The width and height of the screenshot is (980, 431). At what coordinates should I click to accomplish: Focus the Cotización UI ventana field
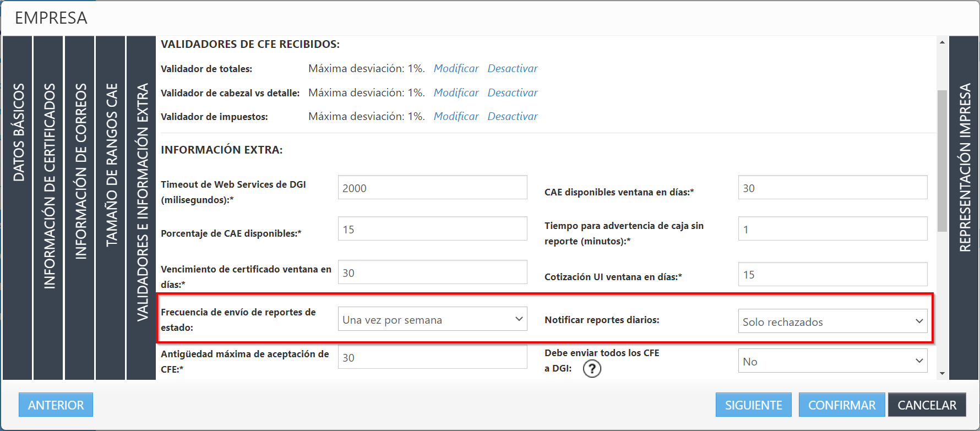click(x=832, y=274)
